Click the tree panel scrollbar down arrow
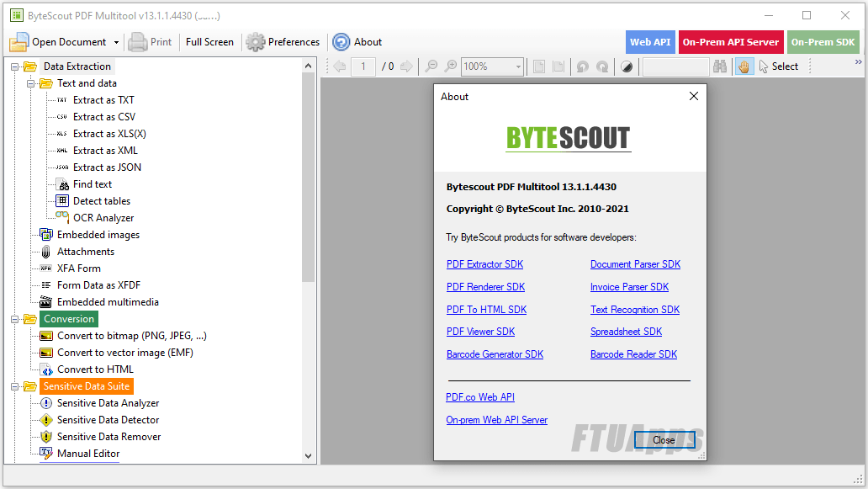Screen dimensions: 868x489 [309, 456]
